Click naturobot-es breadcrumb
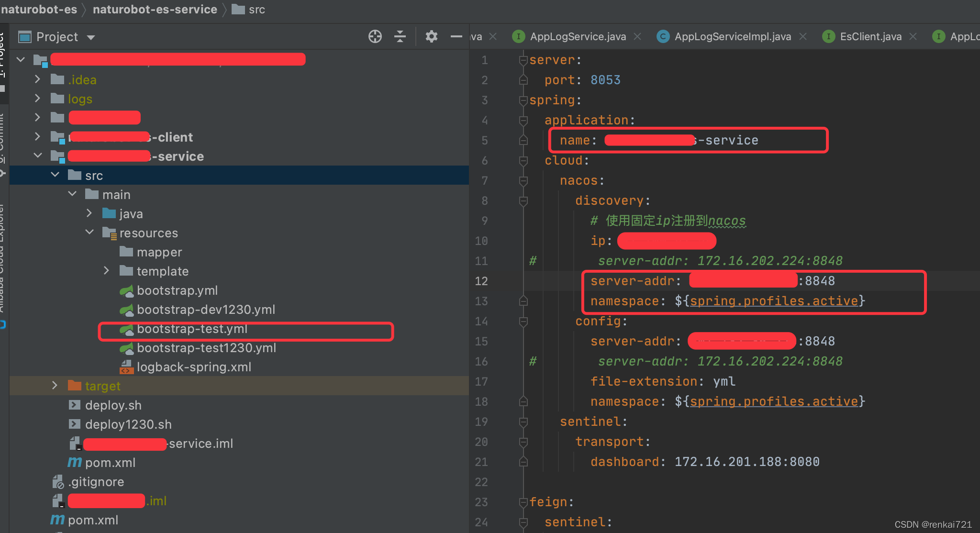Image resolution: width=980 pixels, height=533 pixels. pyautogui.click(x=39, y=9)
